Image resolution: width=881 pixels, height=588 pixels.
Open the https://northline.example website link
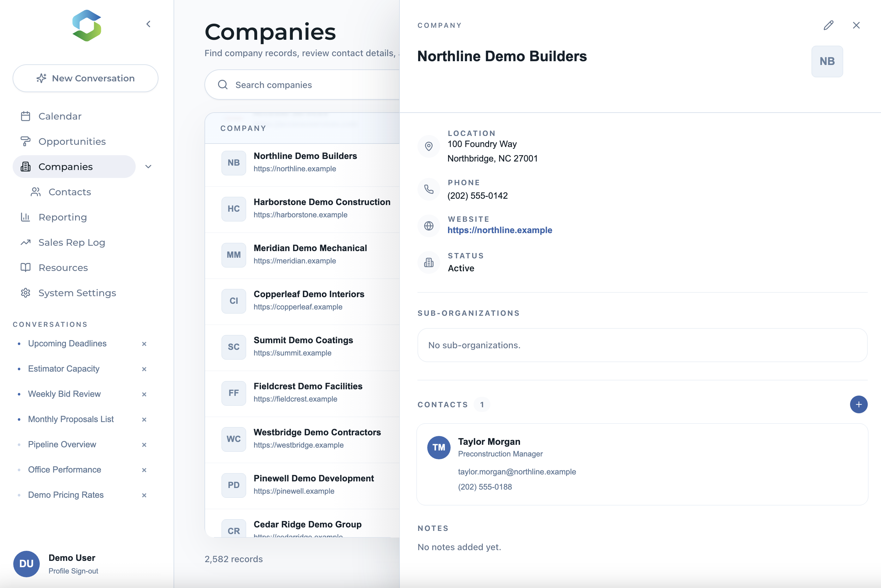pos(500,230)
